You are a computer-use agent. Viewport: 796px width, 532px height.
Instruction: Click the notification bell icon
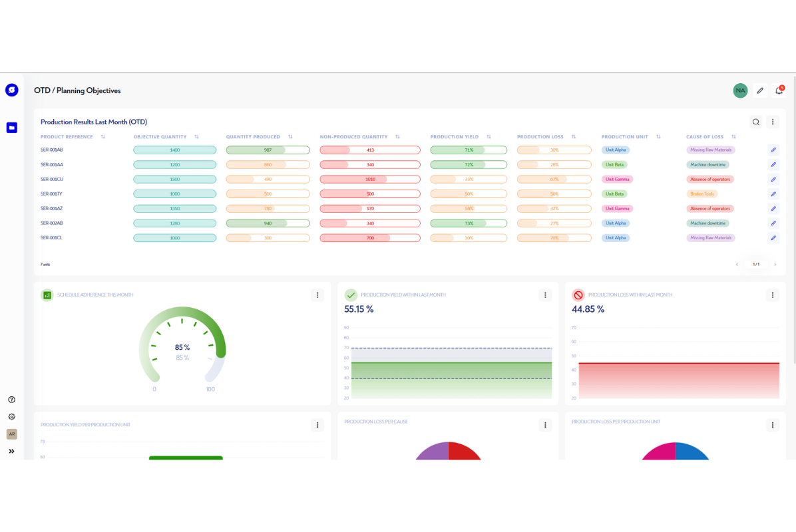tap(779, 90)
